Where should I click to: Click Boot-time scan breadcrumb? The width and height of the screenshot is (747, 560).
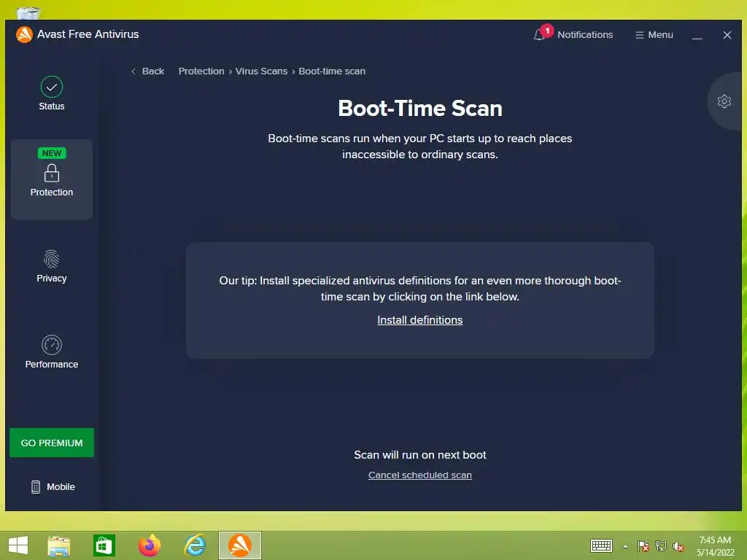(332, 71)
